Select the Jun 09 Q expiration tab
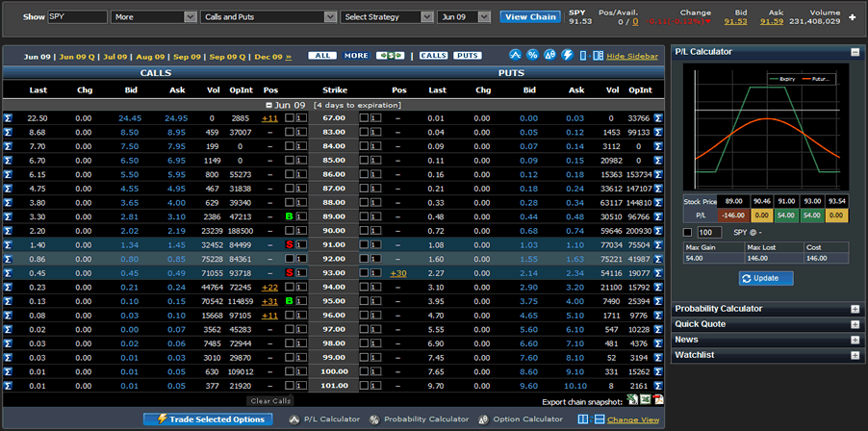868x431 pixels. 77,57
